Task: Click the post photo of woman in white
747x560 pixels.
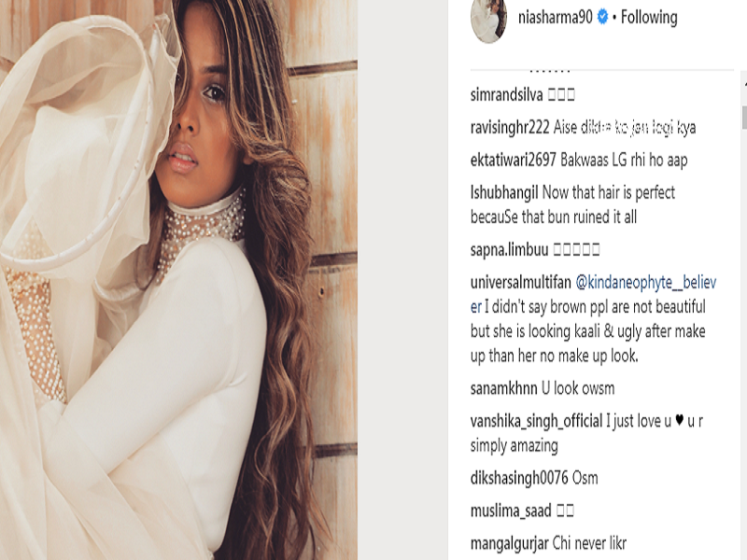Action: coord(178,280)
